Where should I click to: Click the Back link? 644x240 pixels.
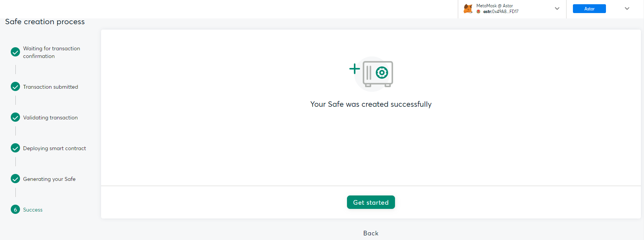click(371, 233)
